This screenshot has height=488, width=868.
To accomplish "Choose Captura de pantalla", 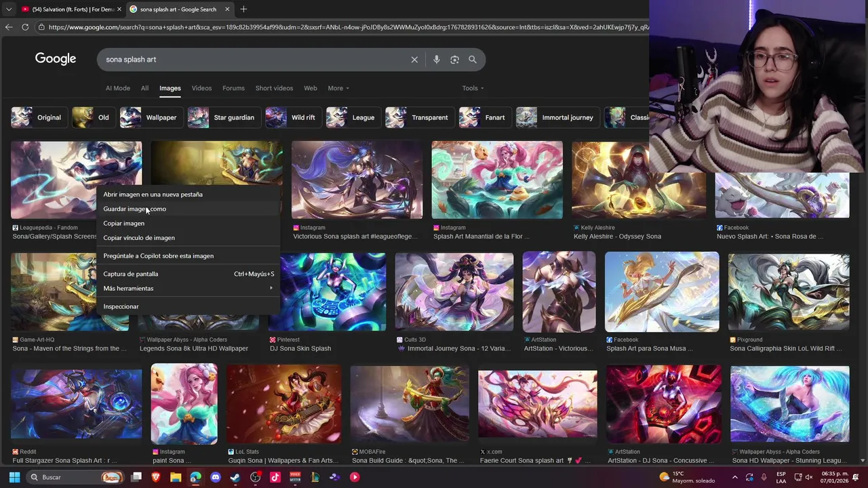I will [x=188, y=274].
